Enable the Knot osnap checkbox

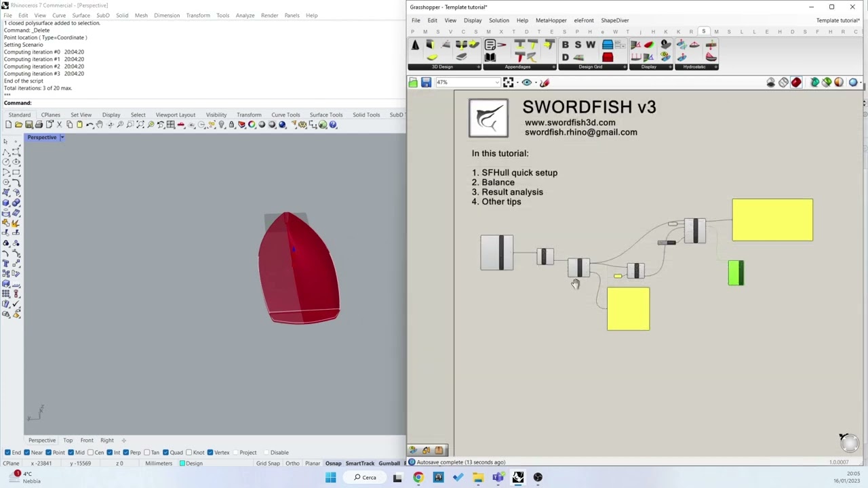coord(189,453)
